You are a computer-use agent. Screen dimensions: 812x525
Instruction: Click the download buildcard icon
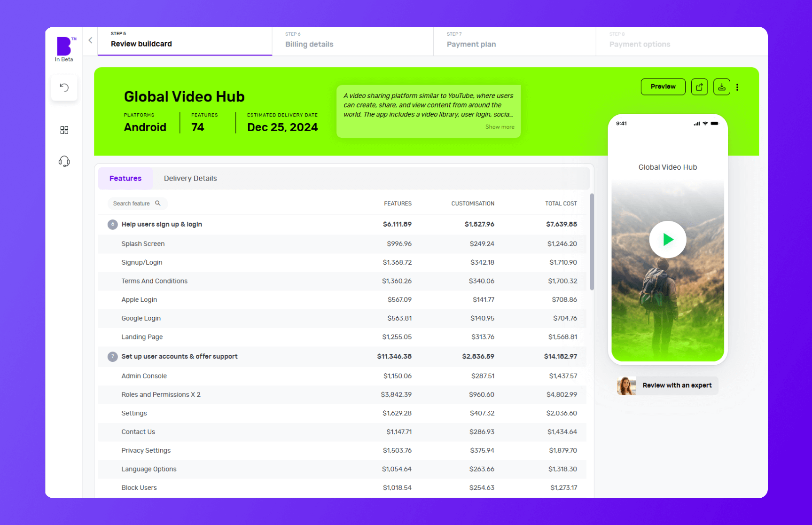721,87
